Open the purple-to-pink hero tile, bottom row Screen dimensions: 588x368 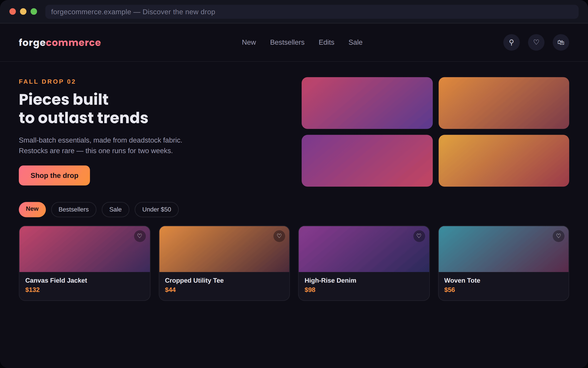pyautogui.click(x=367, y=161)
